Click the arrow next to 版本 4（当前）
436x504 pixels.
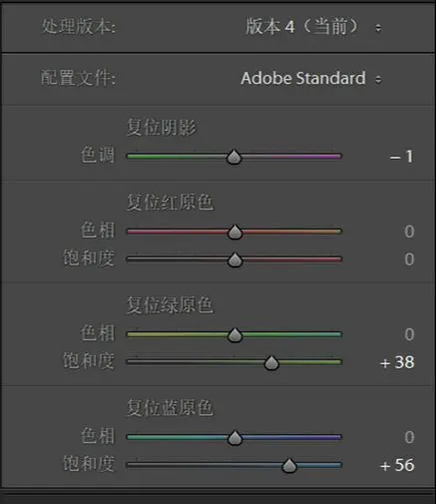point(378,28)
